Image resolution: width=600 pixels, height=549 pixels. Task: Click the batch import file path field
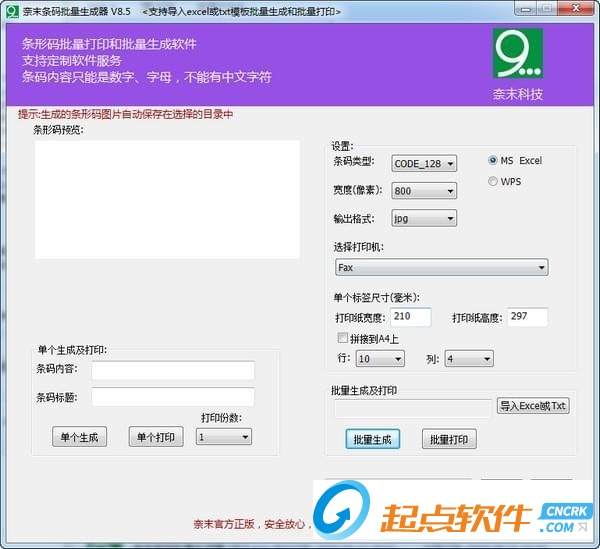coord(412,408)
